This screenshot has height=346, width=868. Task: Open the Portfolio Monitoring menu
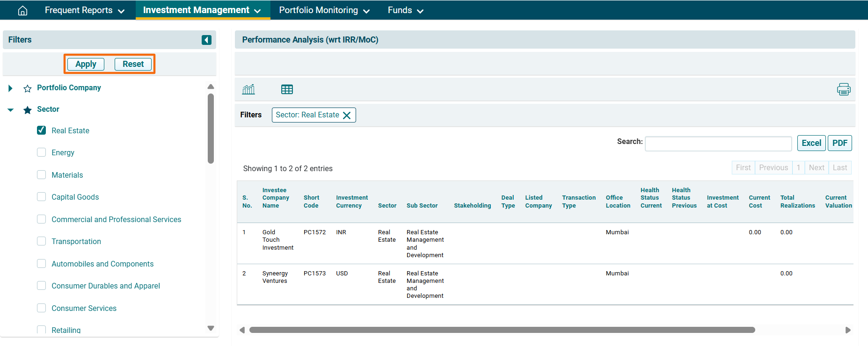coord(324,10)
